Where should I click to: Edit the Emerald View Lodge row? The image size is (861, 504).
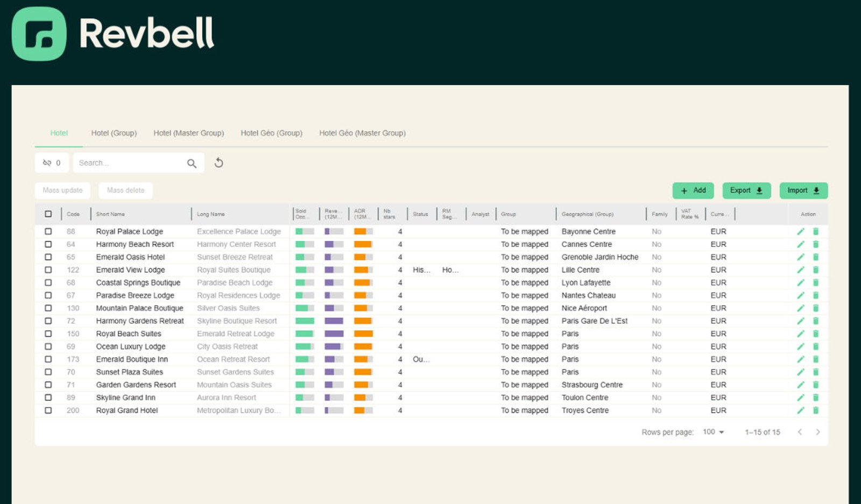(x=801, y=270)
